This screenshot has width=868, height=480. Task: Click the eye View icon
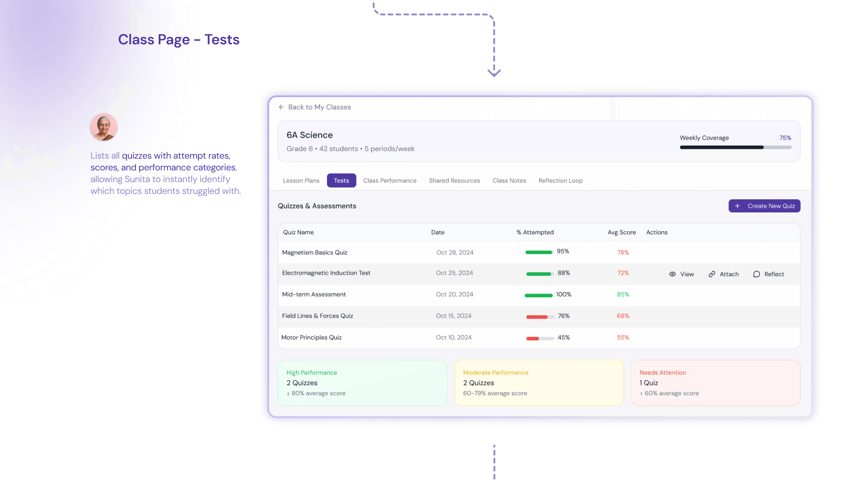(672, 274)
